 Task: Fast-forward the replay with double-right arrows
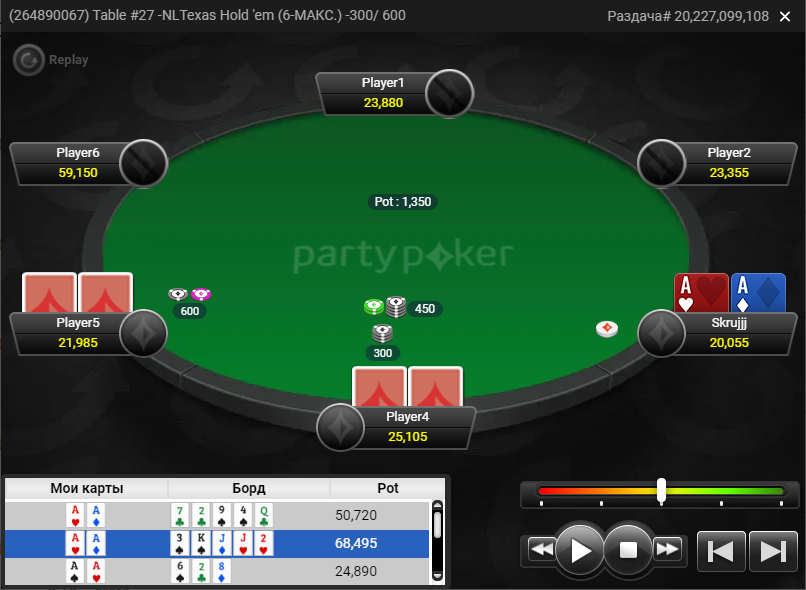667,550
